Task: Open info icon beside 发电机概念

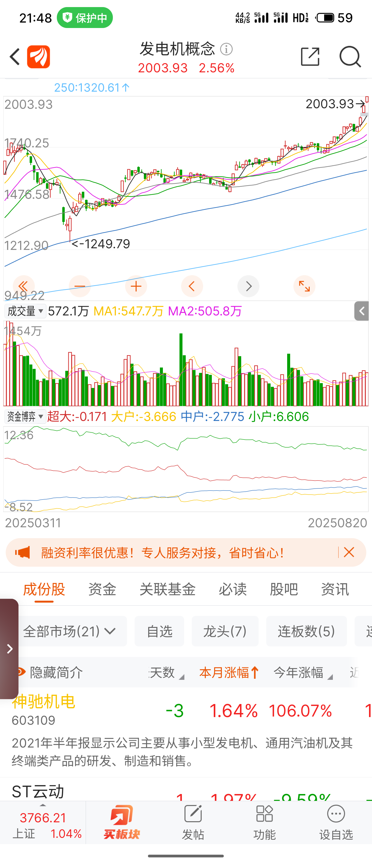Action: point(227,49)
